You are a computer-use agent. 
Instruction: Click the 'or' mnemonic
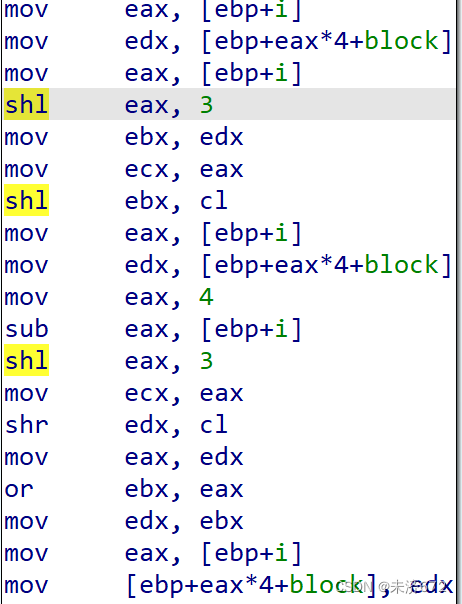[19, 490]
